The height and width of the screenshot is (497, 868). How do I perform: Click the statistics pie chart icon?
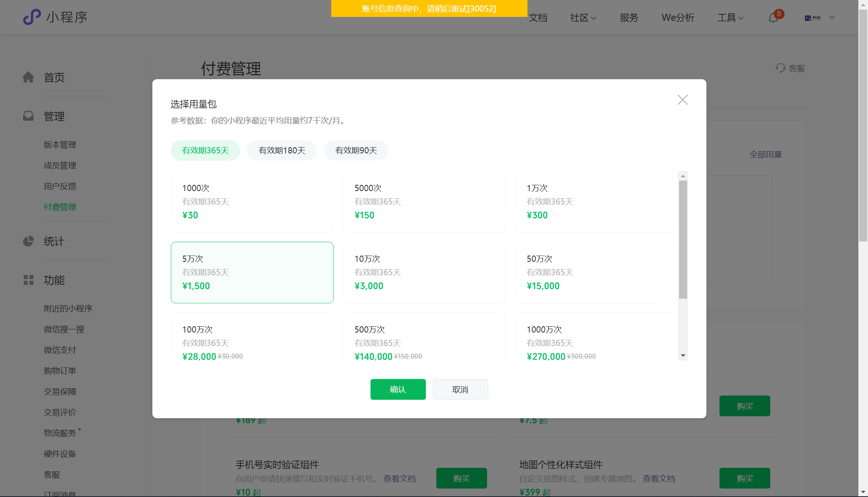pos(28,241)
